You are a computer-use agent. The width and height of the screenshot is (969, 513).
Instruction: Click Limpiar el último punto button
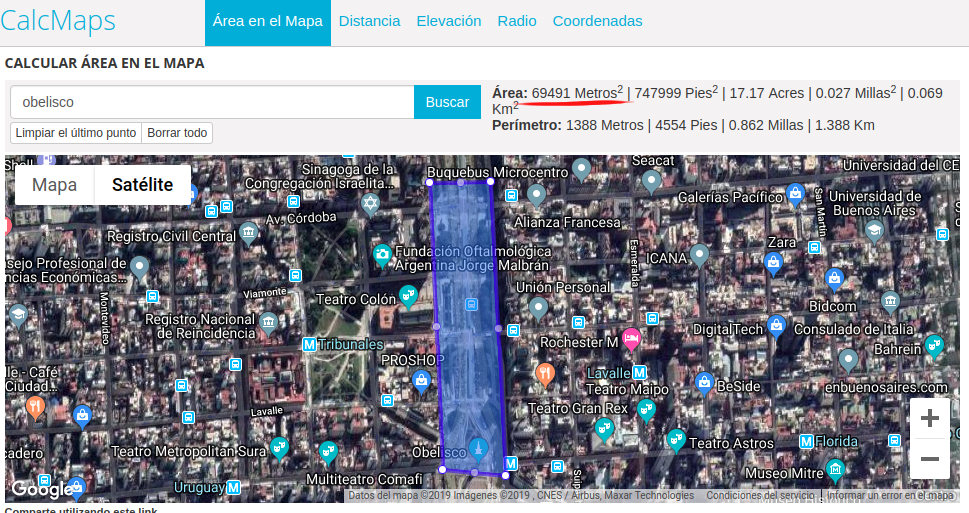click(76, 133)
